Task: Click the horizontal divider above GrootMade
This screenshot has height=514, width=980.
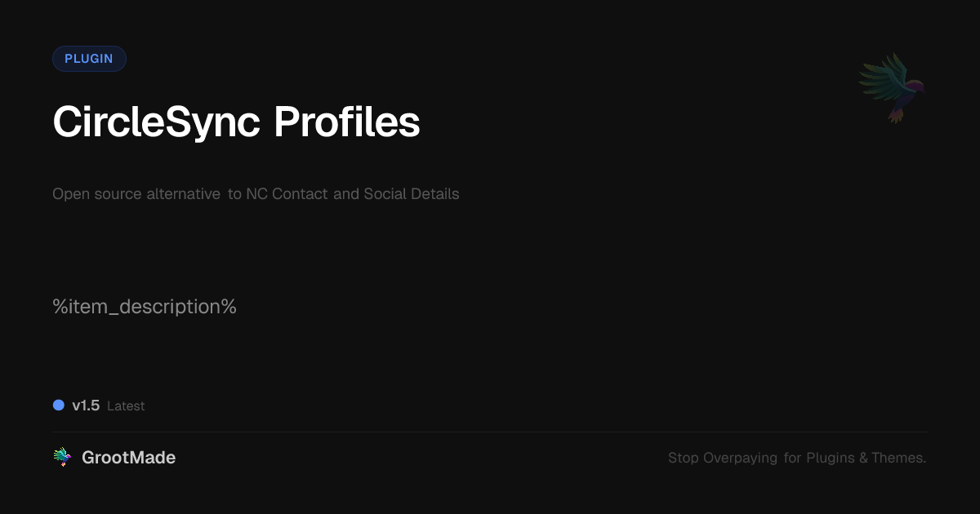Action: click(x=490, y=432)
